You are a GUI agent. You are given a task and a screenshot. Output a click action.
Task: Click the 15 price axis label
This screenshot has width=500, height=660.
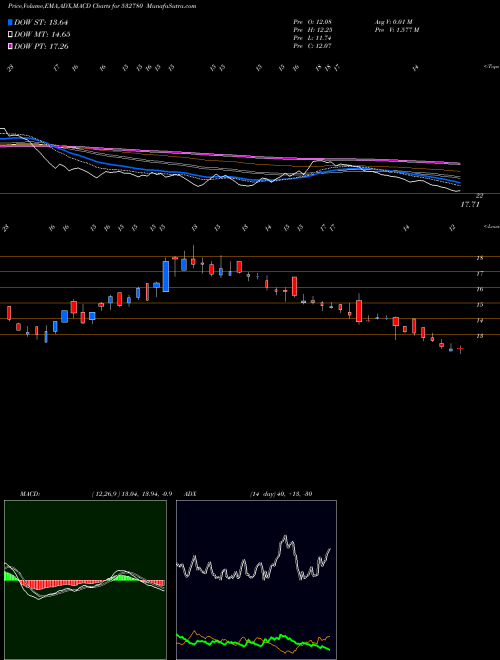coord(479,305)
